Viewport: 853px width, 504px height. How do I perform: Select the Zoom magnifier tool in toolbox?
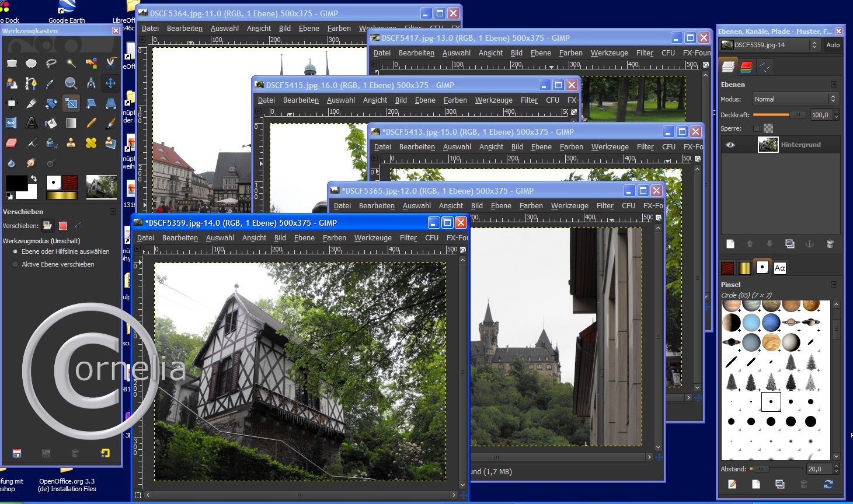click(71, 83)
